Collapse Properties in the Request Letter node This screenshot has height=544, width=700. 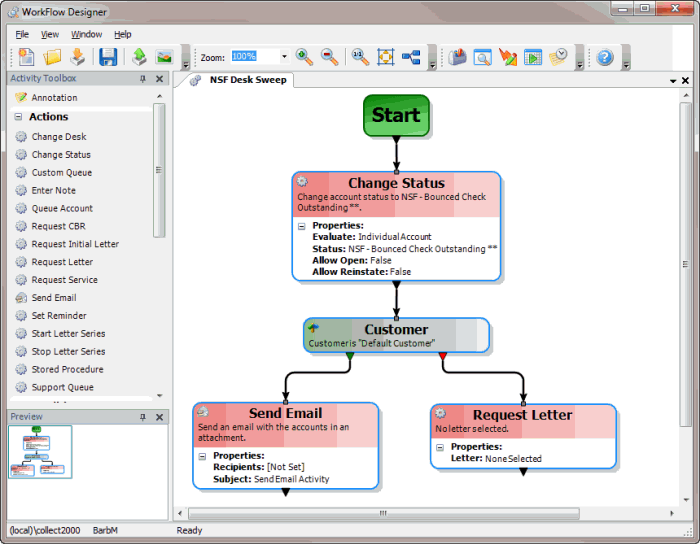440,447
